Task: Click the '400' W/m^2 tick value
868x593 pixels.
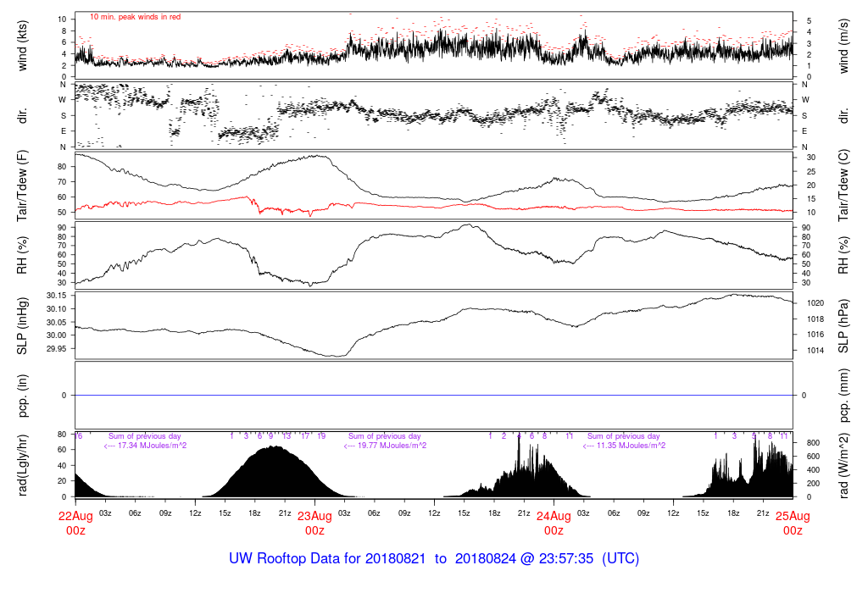Action: click(813, 470)
